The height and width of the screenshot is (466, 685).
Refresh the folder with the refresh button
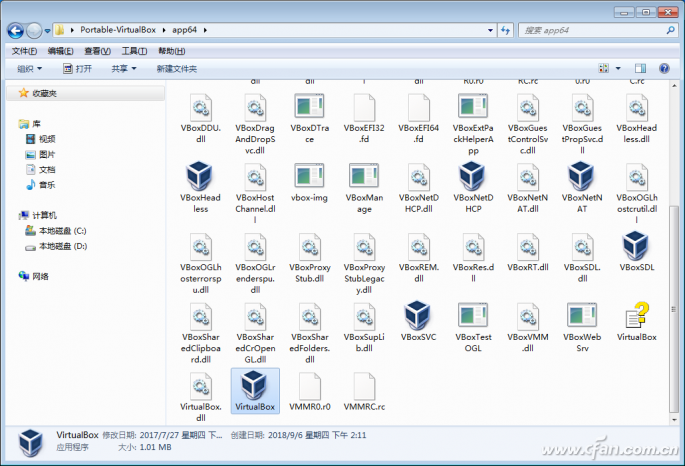(505, 30)
